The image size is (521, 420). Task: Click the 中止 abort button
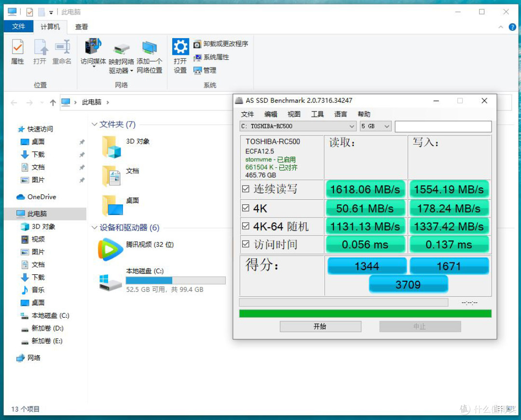tap(420, 326)
